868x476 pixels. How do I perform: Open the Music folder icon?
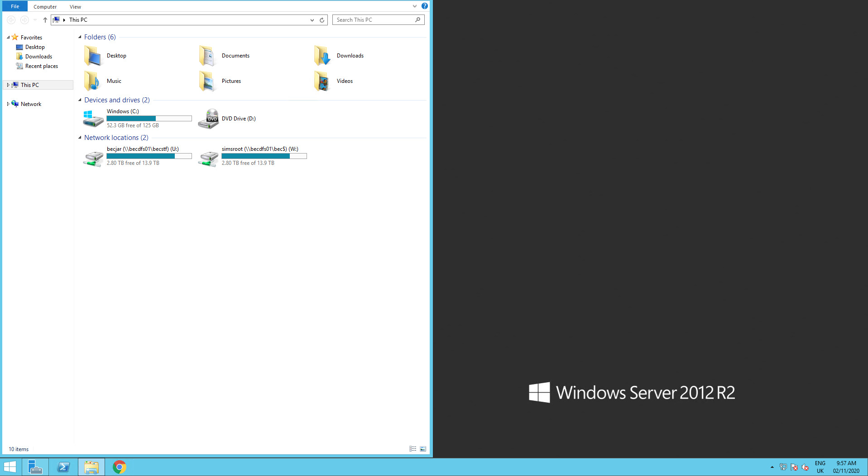point(93,81)
